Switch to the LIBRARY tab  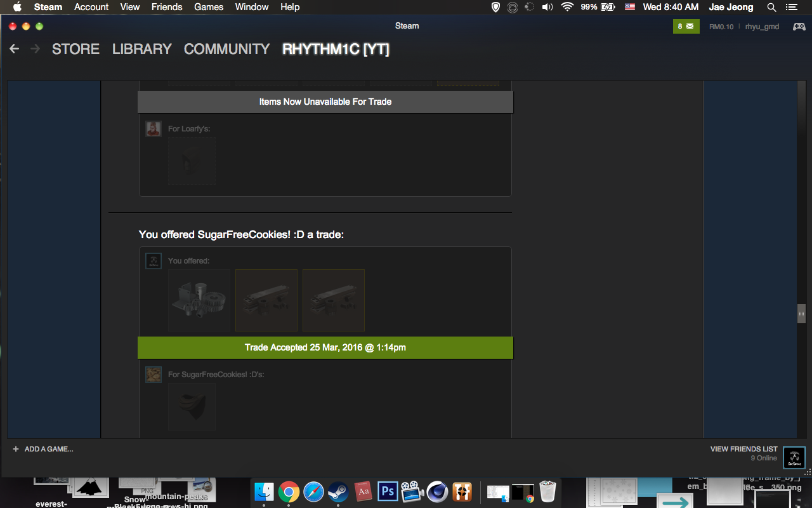(142, 49)
